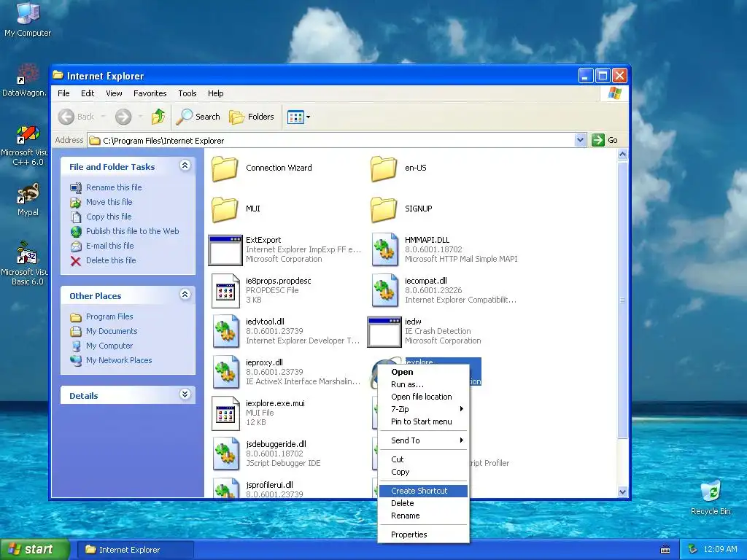Go to Program Files in Other Places
This screenshot has height=560, width=747.
(x=109, y=316)
